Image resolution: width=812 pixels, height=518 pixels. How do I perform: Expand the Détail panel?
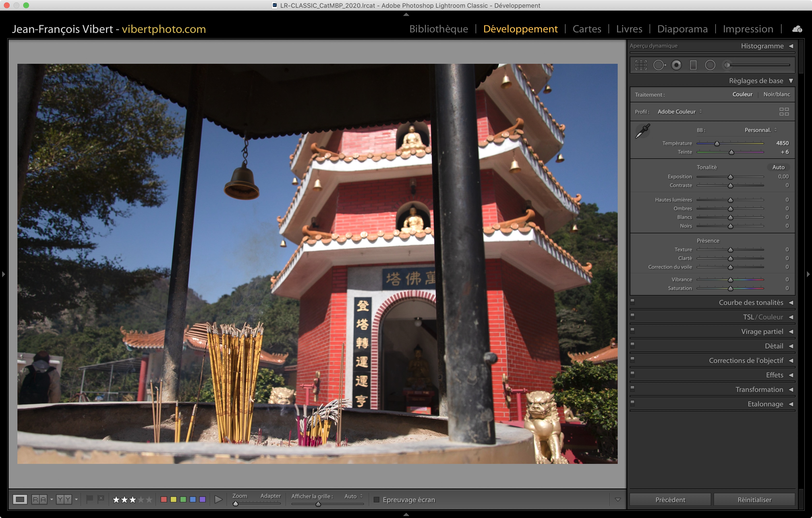(x=774, y=346)
